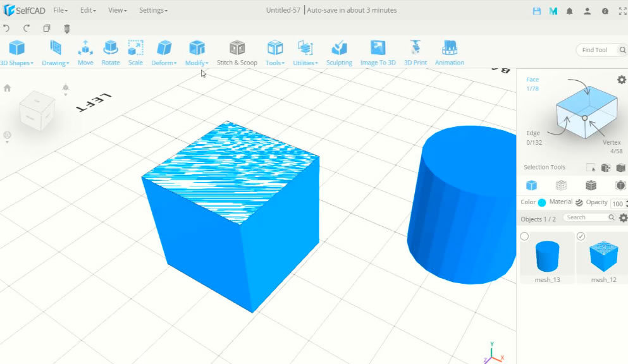
Task: Toggle selection of mesh_13
Action: pos(524,236)
